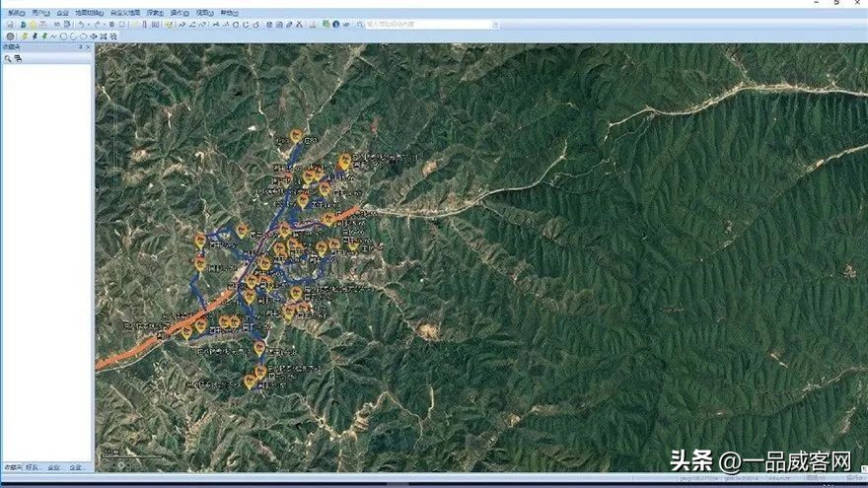
Task: Switch to the 好友 tab under the side panel
Action: click(x=33, y=467)
